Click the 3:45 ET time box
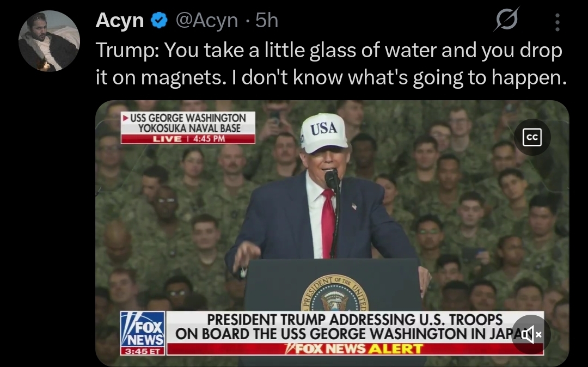Screen dimensions: 588x367 [143, 351]
